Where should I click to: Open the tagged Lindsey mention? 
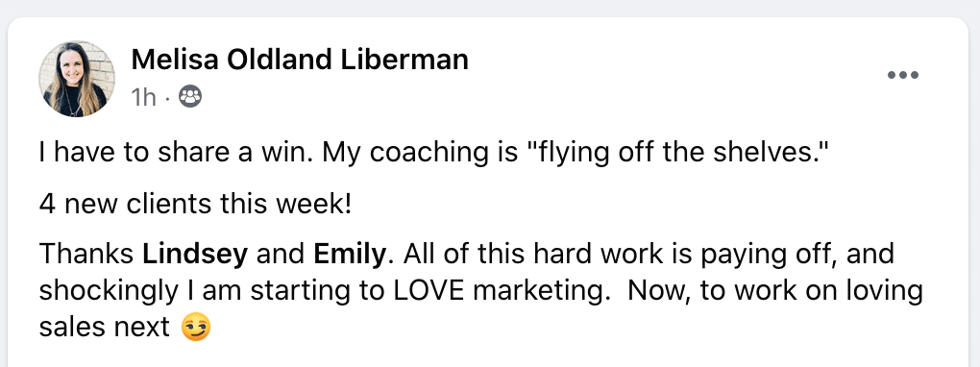pos(196,256)
